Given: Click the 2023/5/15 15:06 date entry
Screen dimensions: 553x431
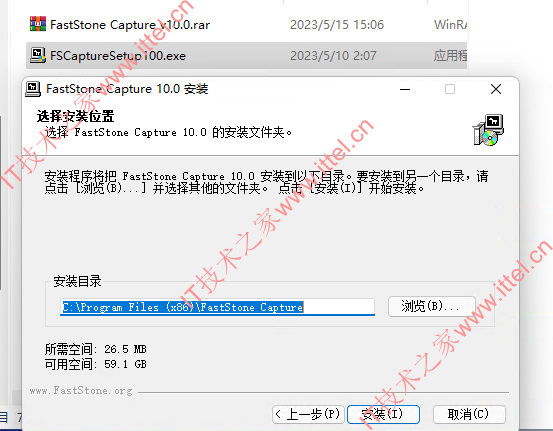Looking at the screenshot, I should (337, 25).
